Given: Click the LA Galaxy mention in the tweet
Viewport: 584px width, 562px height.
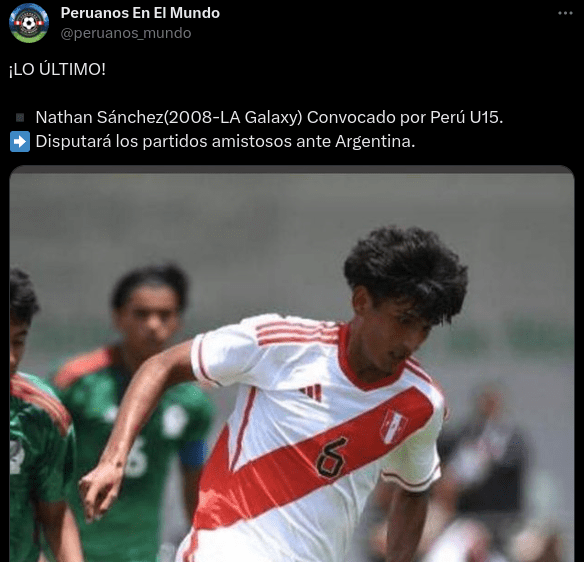Looking at the screenshot, I should [261, 117].
